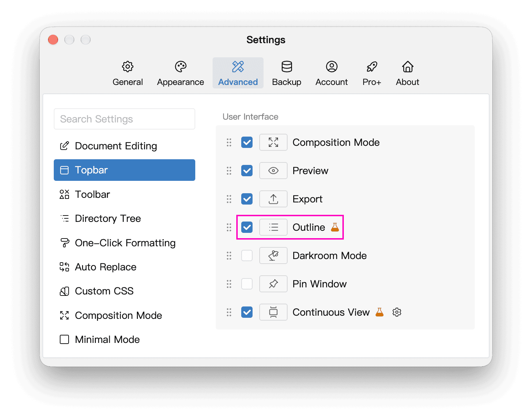Uncheck the Composition Mode checkbox

(247, 142)
